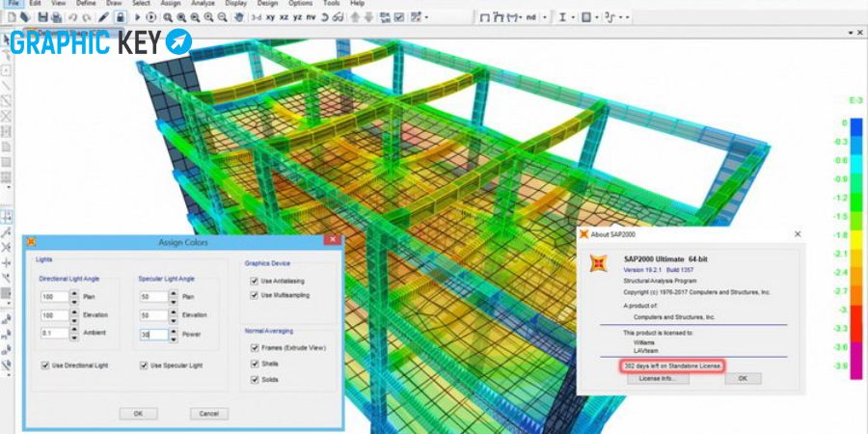Close the Assign Colors dialog
This screenshot has width=868, height=434.
pos(332,241)
